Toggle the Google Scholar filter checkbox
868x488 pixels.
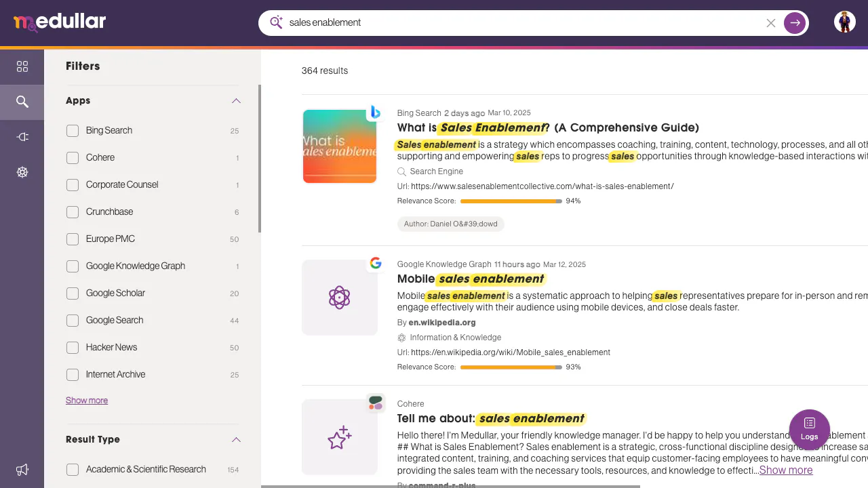(73, 293)
